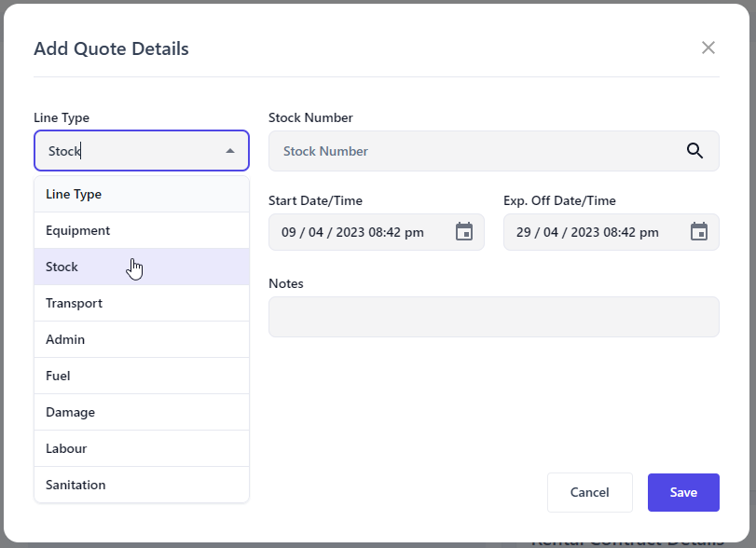Select the Line Type placeholder option
Viewport: 756px width, 548px height.
[74, 194]
